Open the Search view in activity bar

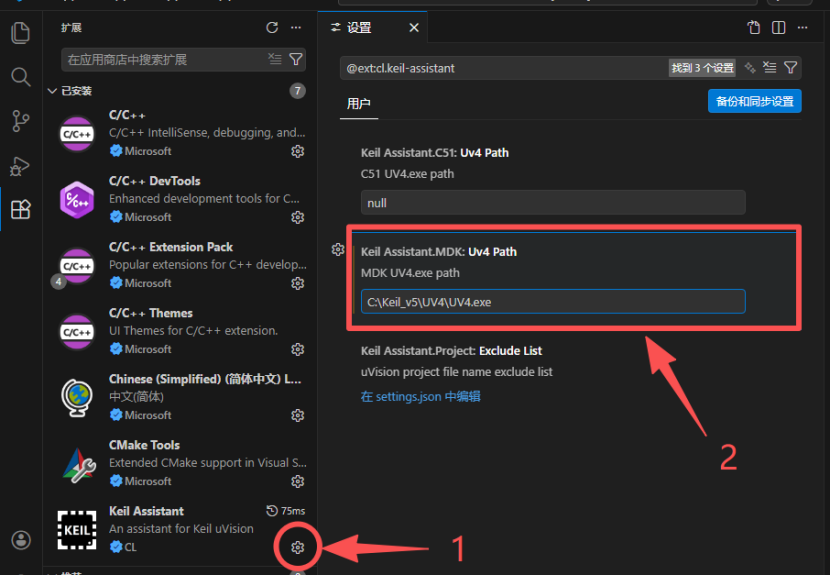click(x=21, y=77)
